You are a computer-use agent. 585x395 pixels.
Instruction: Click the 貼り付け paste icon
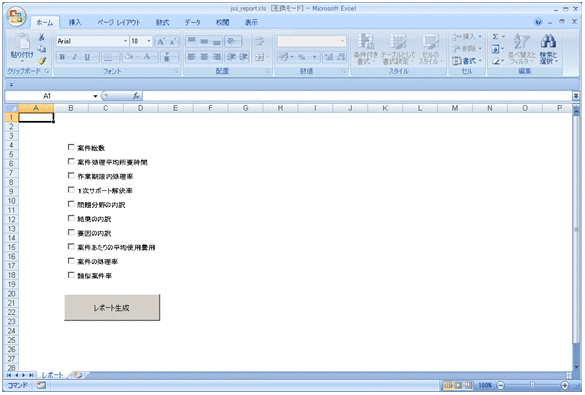pyautogui.click(x=22, y=41)
